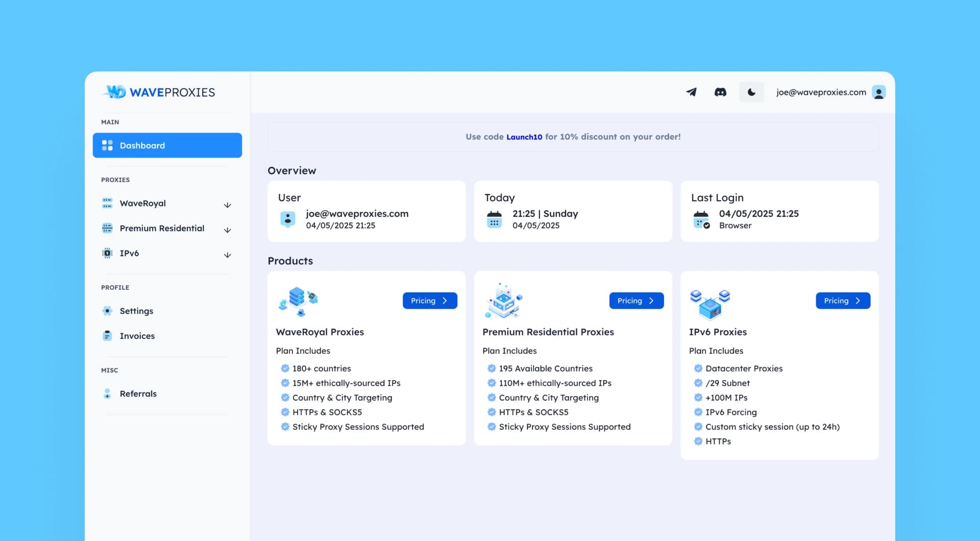Image resolution: width=980 pixels, height=541 pixels.
Task: Click the WaveRoyal server icon in sidebar
Action: (107, 203)
